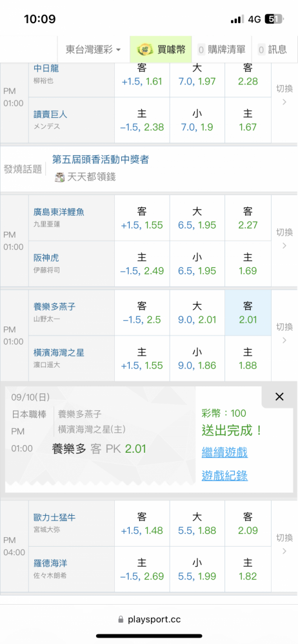Select 羅德海洋 小 5.5, 1.99 odds
The width and height of the screenshot is (298, 644).
pos(197,569)
